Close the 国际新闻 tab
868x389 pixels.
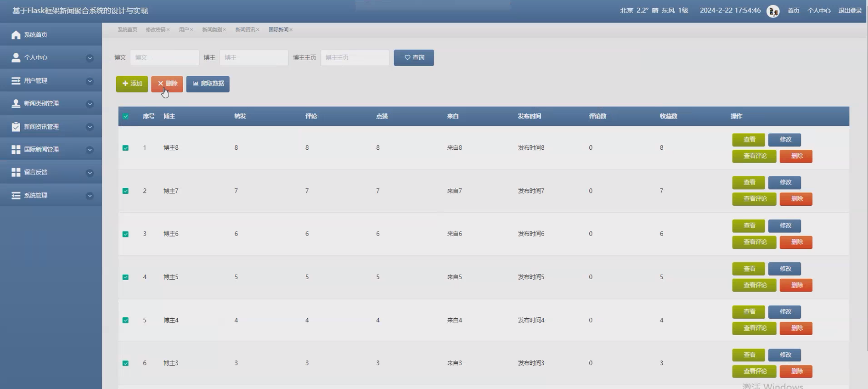point(291,30)
